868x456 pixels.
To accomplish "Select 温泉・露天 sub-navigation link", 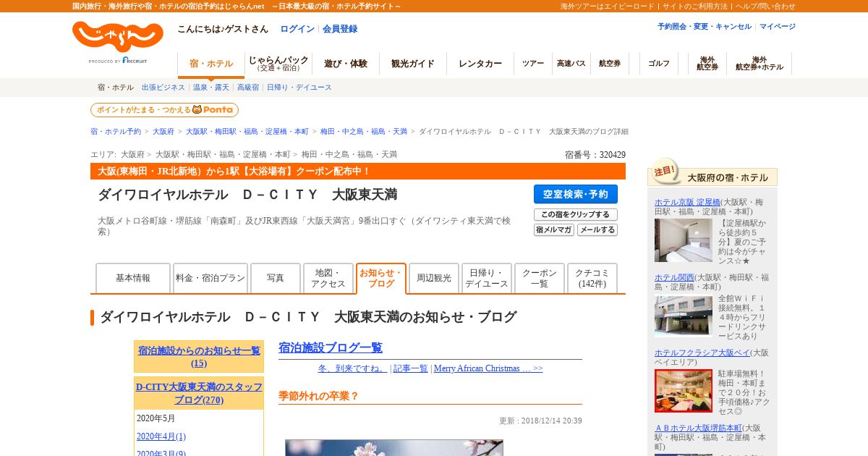I will point(211,87).
